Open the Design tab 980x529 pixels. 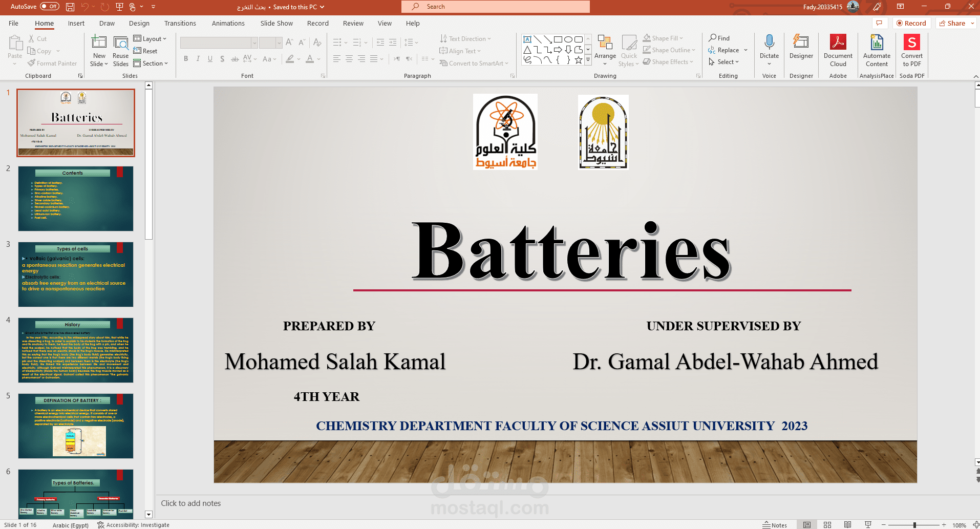139,24
